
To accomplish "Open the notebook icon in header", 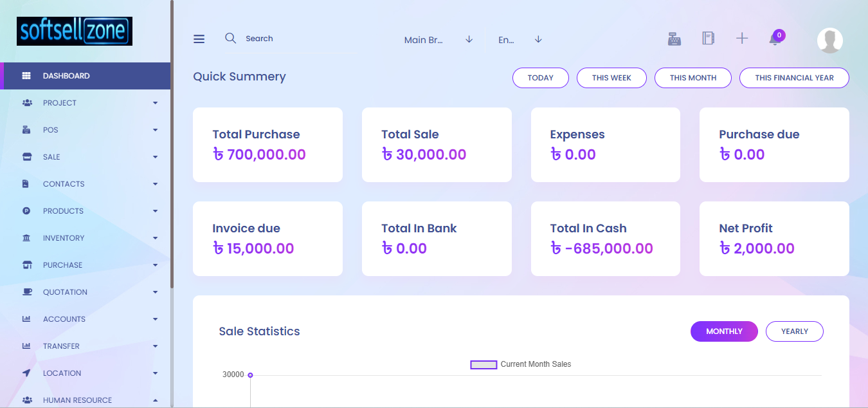I will point(708,39).
